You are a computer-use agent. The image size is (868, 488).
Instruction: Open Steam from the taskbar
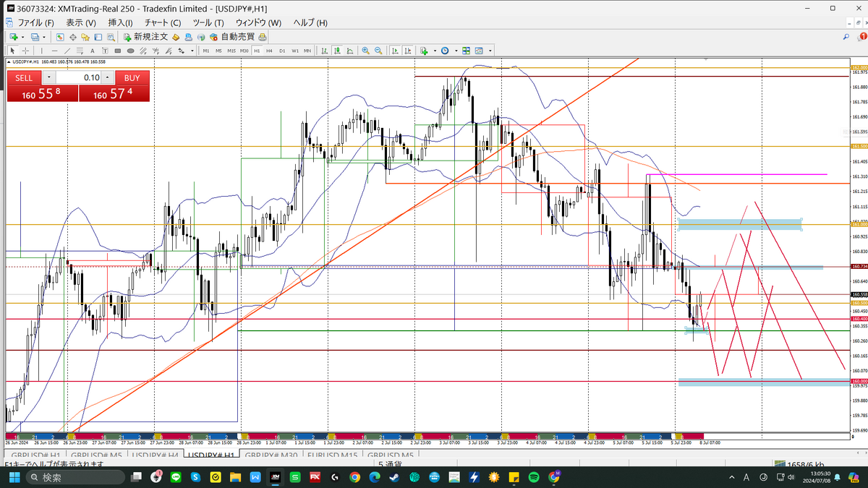point(393,477)
